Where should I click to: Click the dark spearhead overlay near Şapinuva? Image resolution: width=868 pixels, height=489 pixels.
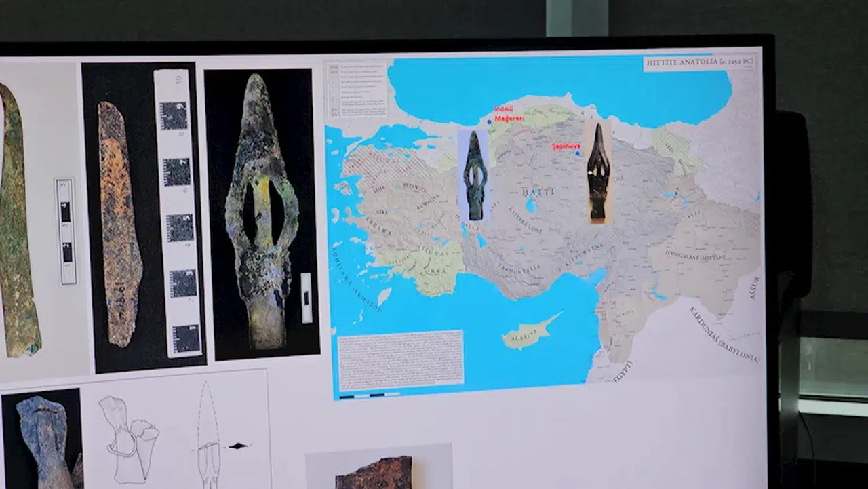point(598,172)
